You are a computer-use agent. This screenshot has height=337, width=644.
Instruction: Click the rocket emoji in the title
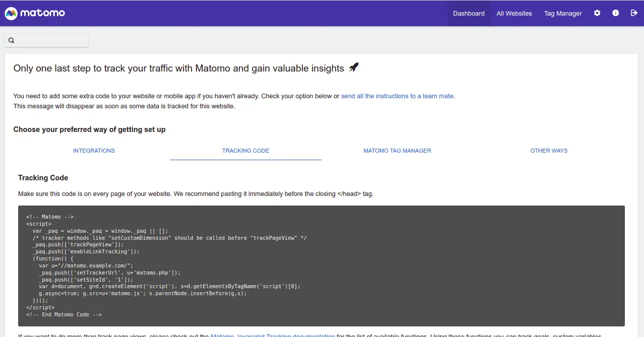pos(354,68)
